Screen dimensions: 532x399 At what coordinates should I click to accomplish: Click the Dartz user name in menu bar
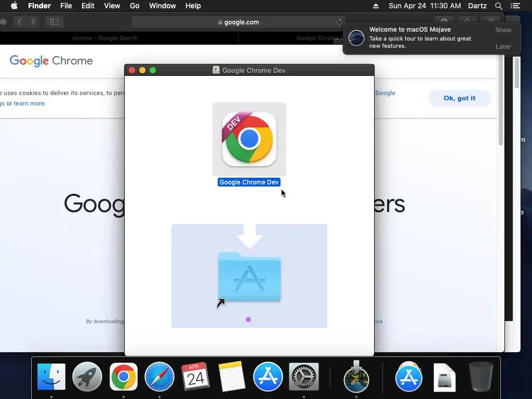pyautogui.click(x=477, y=6)
